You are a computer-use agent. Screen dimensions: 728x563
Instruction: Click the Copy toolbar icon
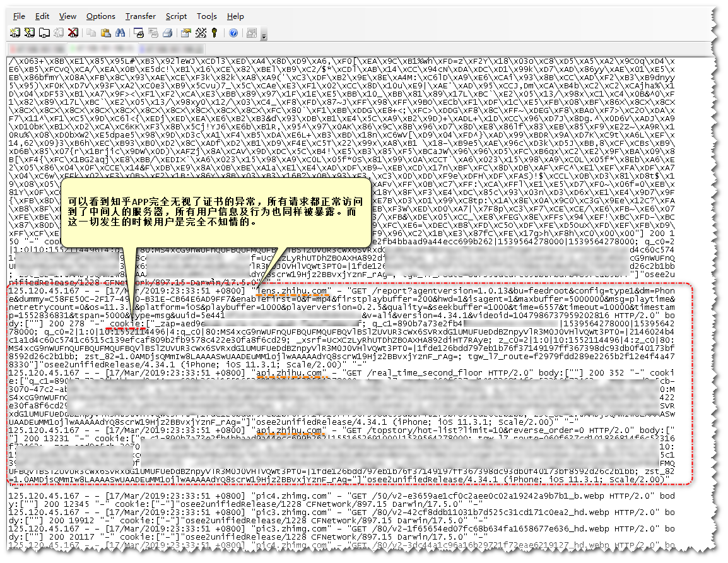click(x=91, y=33)
